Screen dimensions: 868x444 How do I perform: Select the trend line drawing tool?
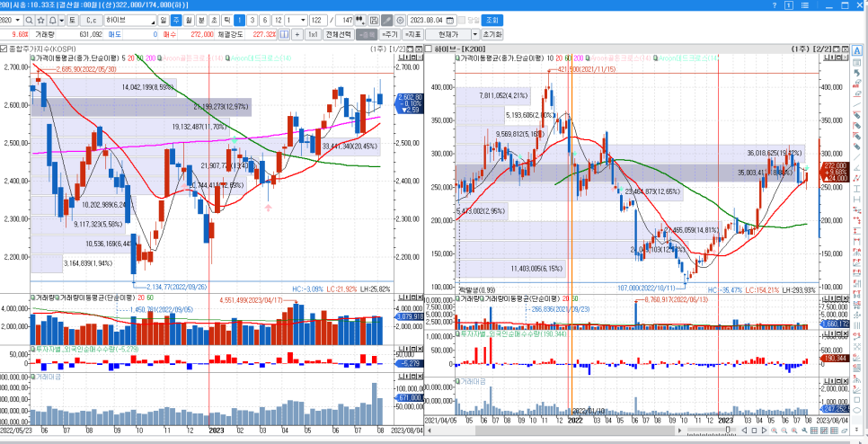[x=857, y=104]
